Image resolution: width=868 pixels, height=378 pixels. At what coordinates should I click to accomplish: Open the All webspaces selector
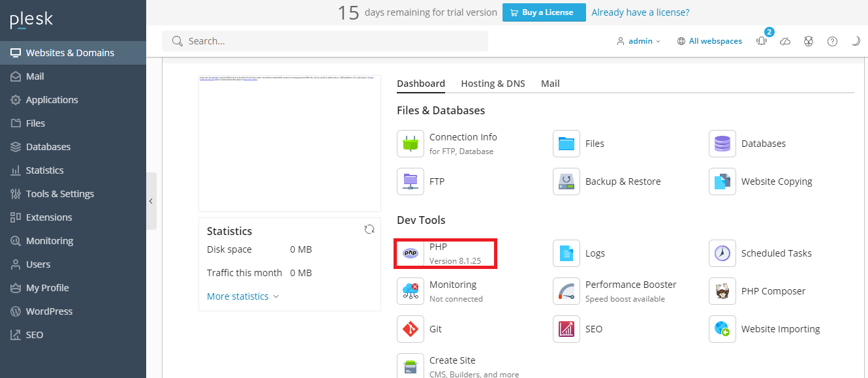click(709, 41)
